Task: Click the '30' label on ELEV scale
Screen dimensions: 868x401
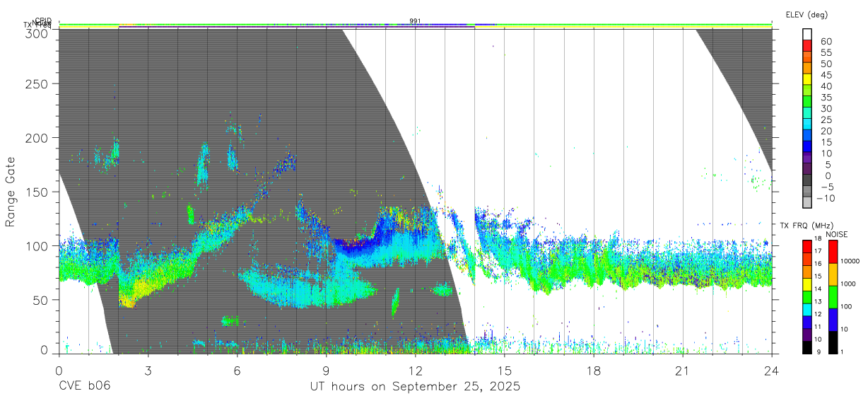Action: pyautogui.click(x=825, y=108)
